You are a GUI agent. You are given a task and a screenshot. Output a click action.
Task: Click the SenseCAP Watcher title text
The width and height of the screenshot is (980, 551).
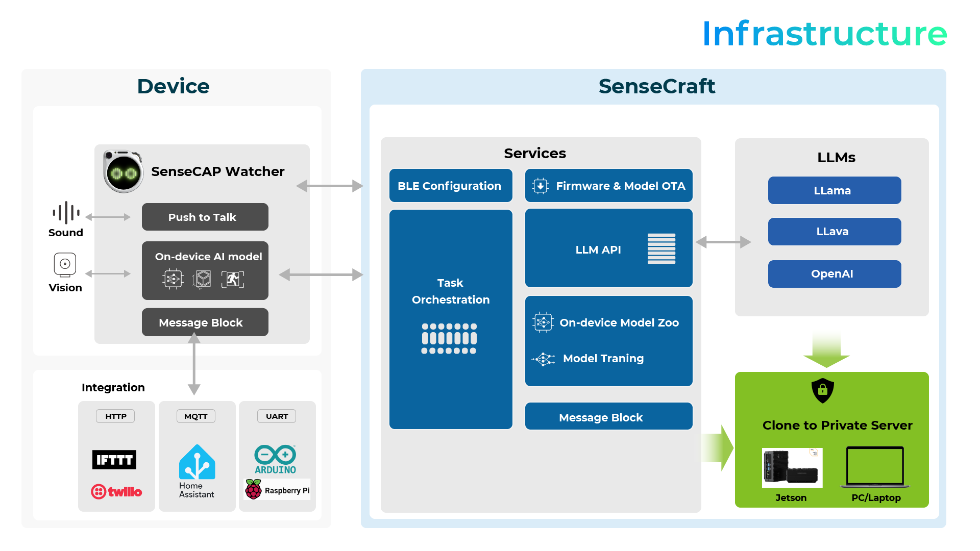click(218, 171)
